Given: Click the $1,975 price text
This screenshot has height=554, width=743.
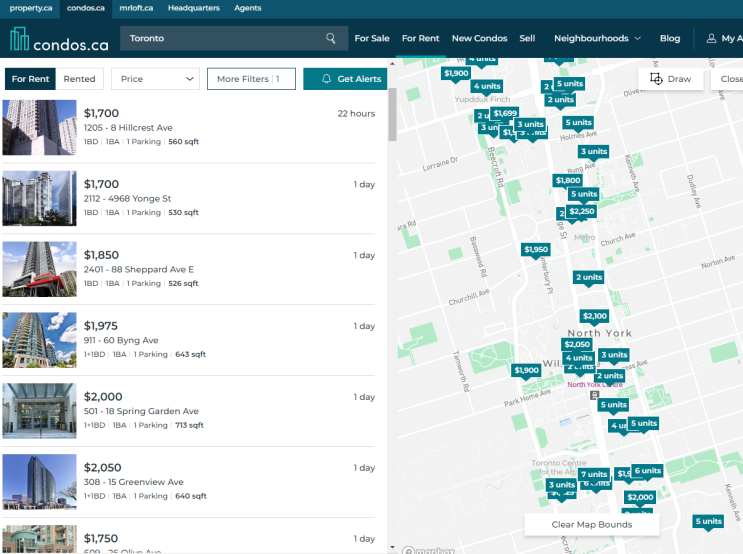Looking at the screenshot, I should point(100,326).
